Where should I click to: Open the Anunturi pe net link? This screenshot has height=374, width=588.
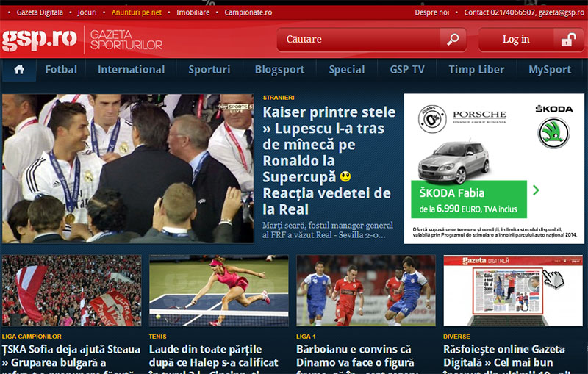coord(137,12)
